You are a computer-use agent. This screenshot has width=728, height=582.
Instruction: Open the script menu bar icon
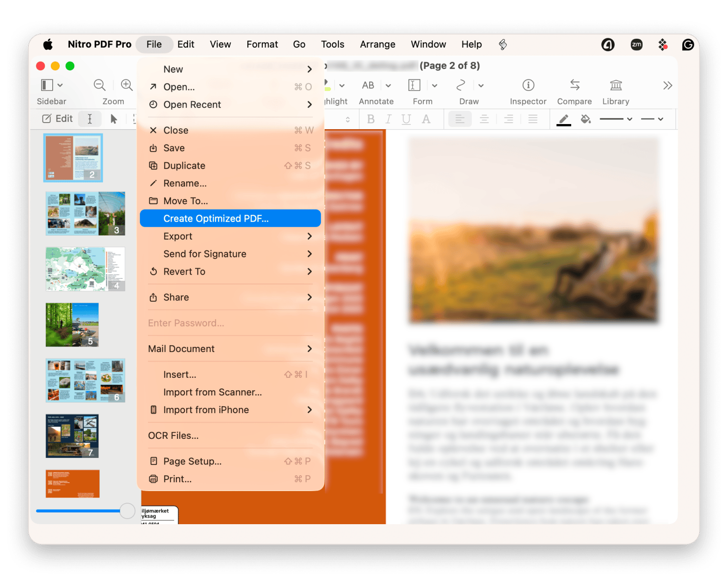[x=503, y=44]
